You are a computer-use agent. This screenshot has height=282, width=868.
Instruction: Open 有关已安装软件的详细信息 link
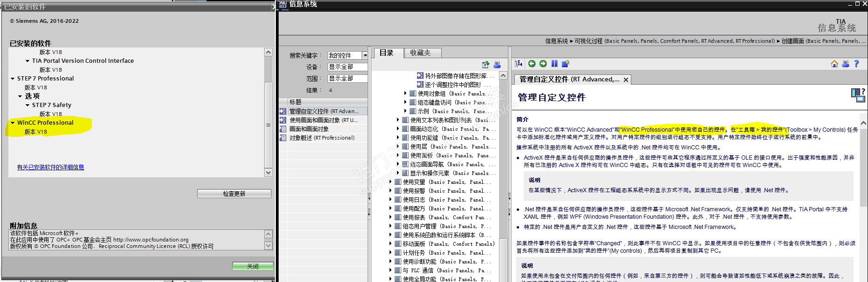pos(51,168)
